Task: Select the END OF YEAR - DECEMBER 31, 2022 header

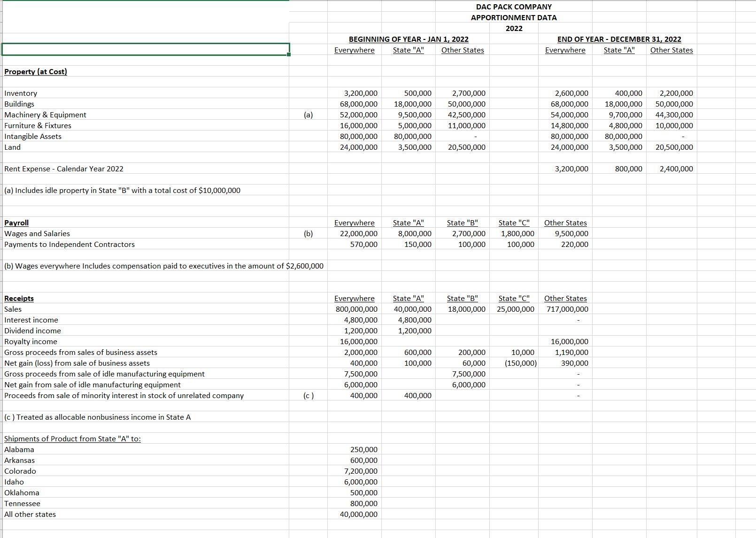Action: 619,39
